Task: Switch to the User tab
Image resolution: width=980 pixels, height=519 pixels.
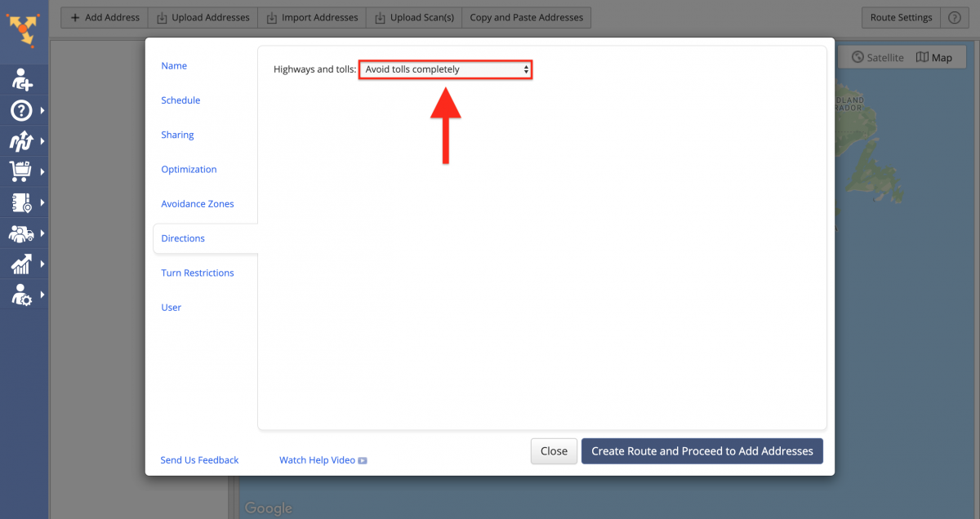Action: [x=171, y=308]
